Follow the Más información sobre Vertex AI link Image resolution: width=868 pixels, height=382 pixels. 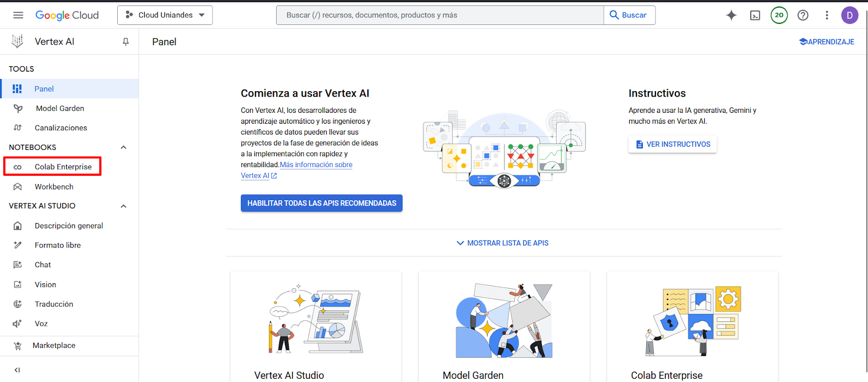316,165
